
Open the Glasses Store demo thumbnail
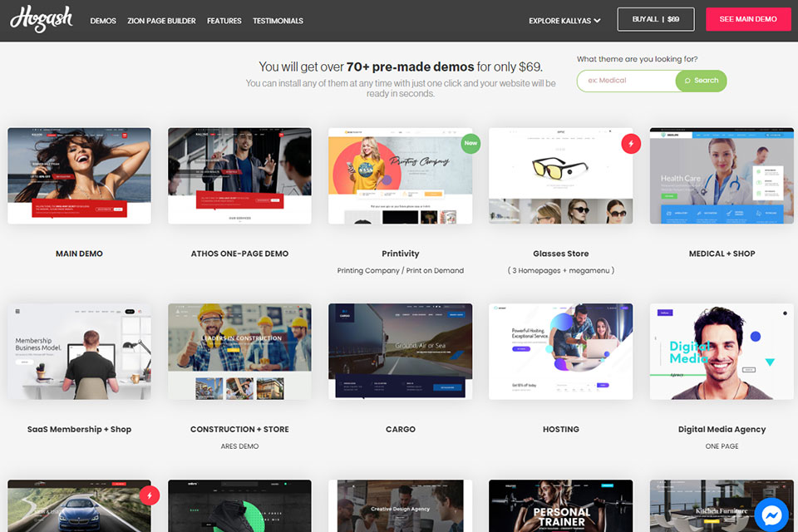pyautogui.click(x=561, y=175)
